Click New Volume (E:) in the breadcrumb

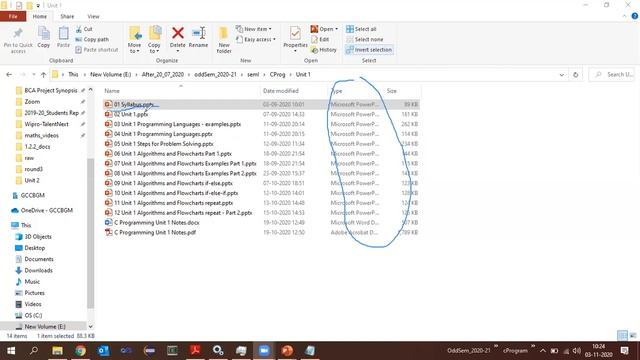click(110, 75)
